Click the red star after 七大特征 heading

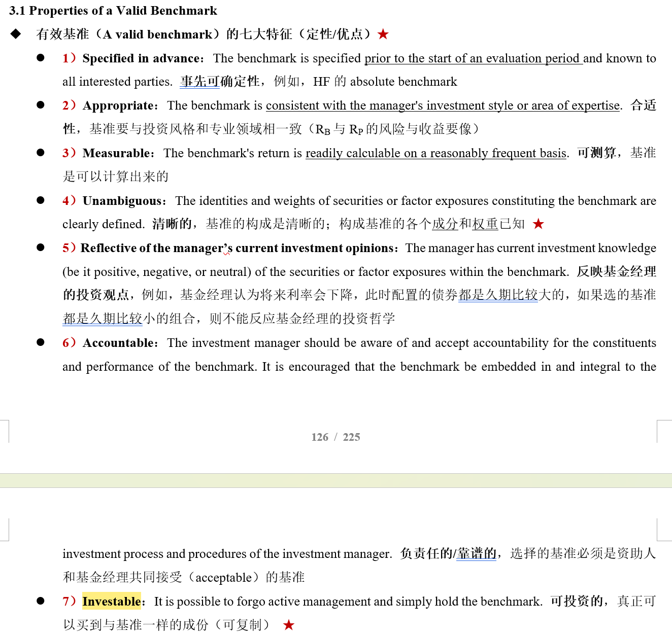[383, 34]
